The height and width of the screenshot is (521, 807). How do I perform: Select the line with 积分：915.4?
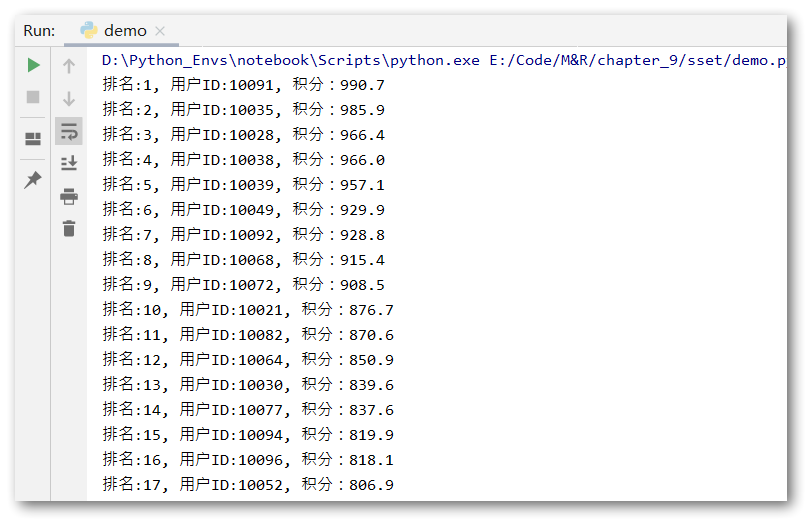[x=243, y=259]
